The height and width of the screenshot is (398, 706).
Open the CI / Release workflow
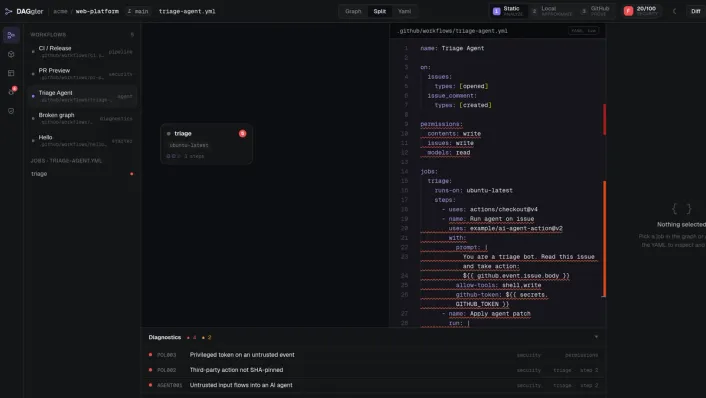point(82,51)
